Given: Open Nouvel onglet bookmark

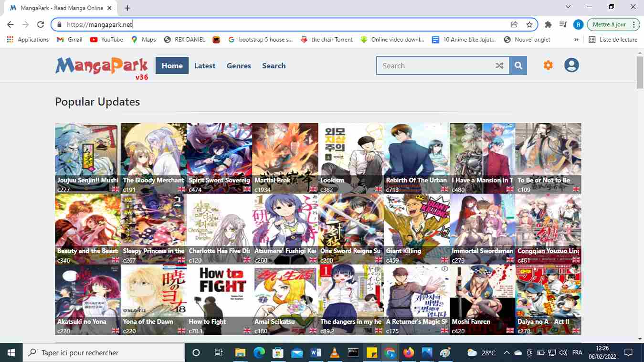Looking at the screenshot, I should (x=527, y=40).
